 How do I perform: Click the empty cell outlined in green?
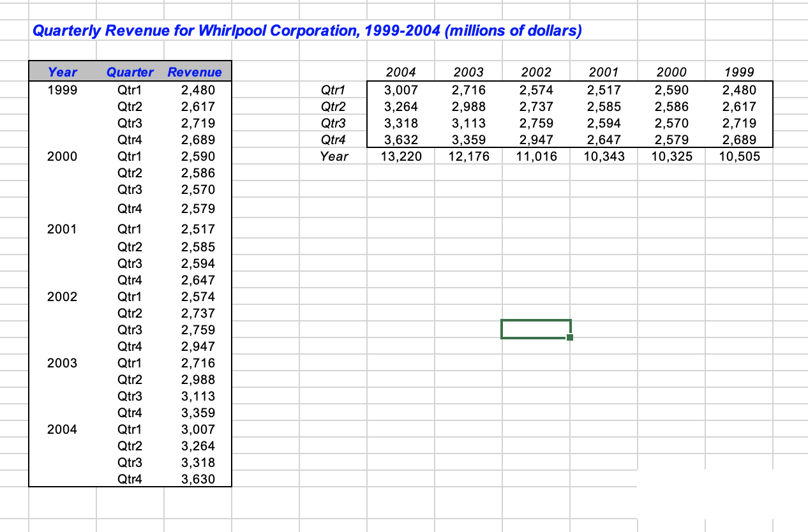pos(535,329)
